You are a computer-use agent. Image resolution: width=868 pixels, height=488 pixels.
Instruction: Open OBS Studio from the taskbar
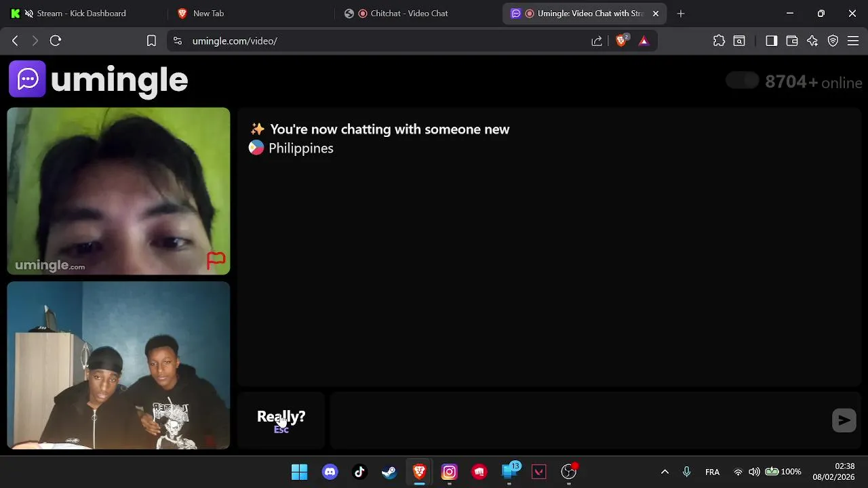569,472
